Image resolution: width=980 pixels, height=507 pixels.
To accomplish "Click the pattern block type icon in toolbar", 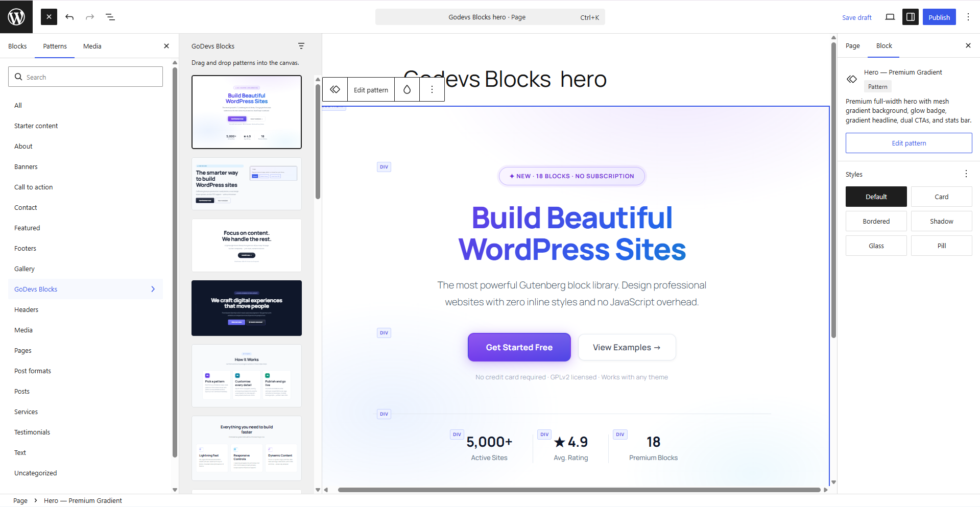I will pos(335,89).
